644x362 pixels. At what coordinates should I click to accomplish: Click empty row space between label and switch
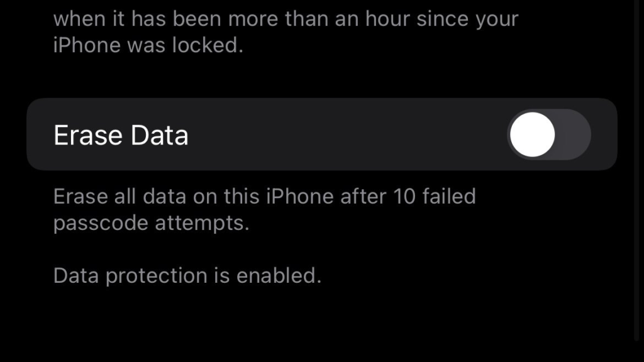(347, 134)
